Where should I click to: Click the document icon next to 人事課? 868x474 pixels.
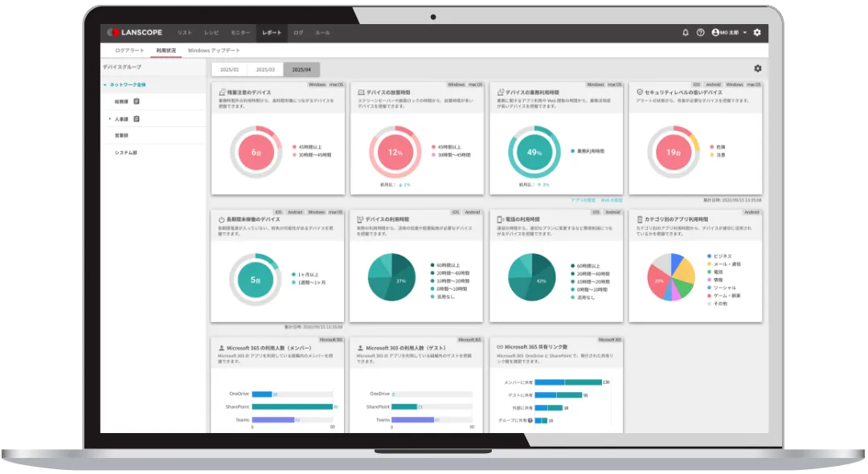137,119
